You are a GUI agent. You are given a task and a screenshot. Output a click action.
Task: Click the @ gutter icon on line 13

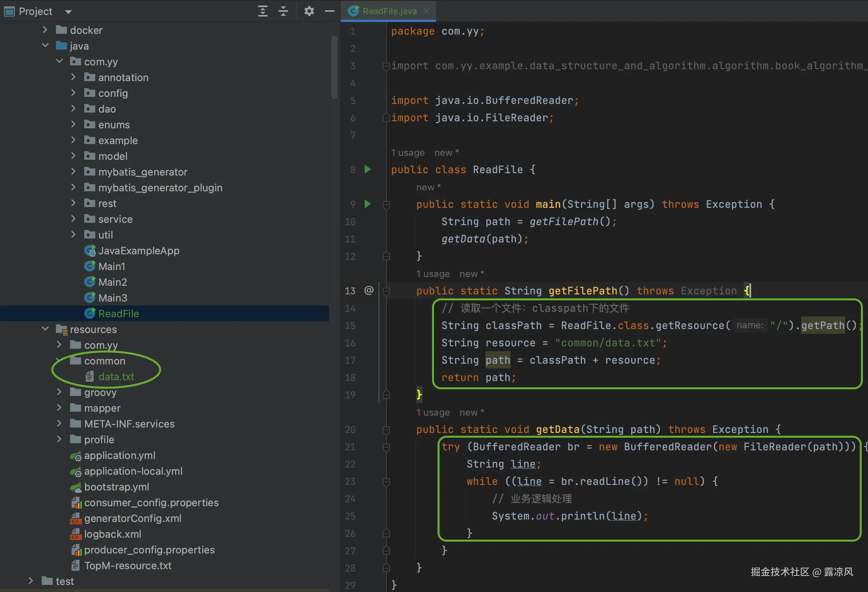[369, 290]
